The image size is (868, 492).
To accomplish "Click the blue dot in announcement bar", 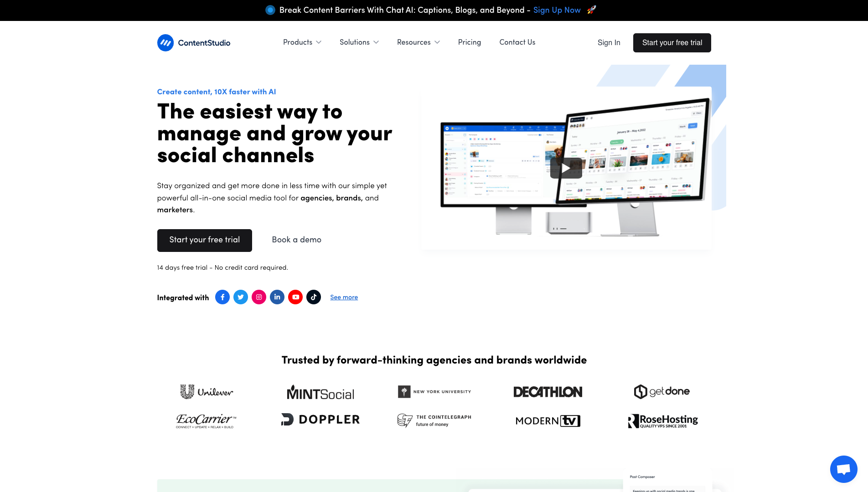I will pyautogui.click(x=270, y=10).
